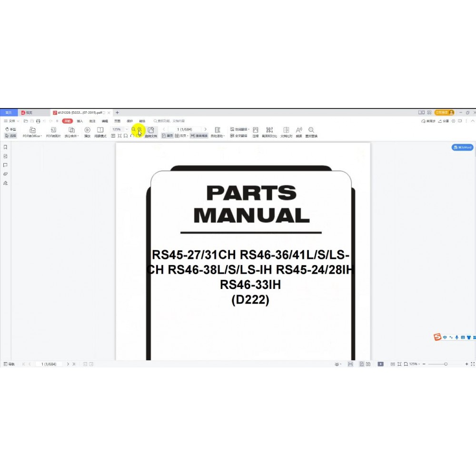Click the 压缩 PDF compress icon

pos(255,132)
